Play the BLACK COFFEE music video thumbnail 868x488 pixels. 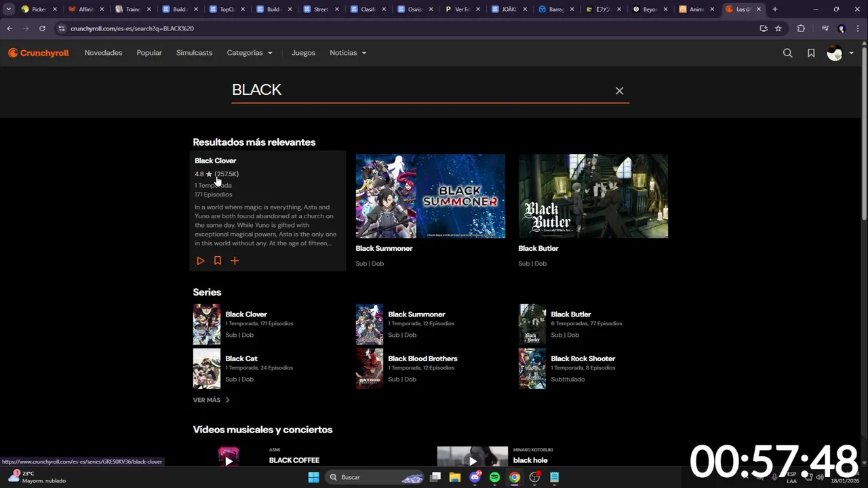tap(229, 457)
